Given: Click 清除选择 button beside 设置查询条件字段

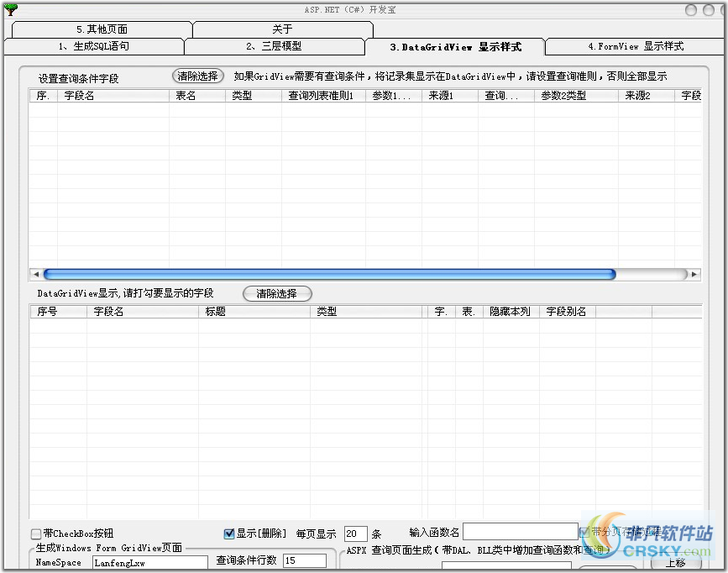Looking at the screenshot, I should (x=198, y=76).
